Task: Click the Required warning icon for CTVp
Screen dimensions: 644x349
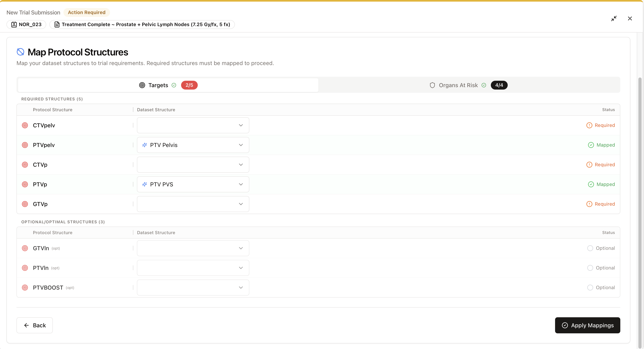Action: coord(589,164)
